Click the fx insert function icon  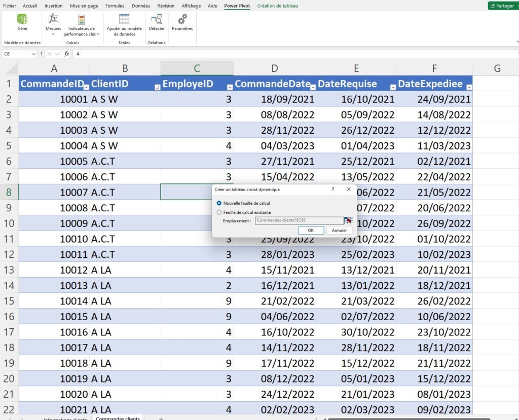[66, 54]
